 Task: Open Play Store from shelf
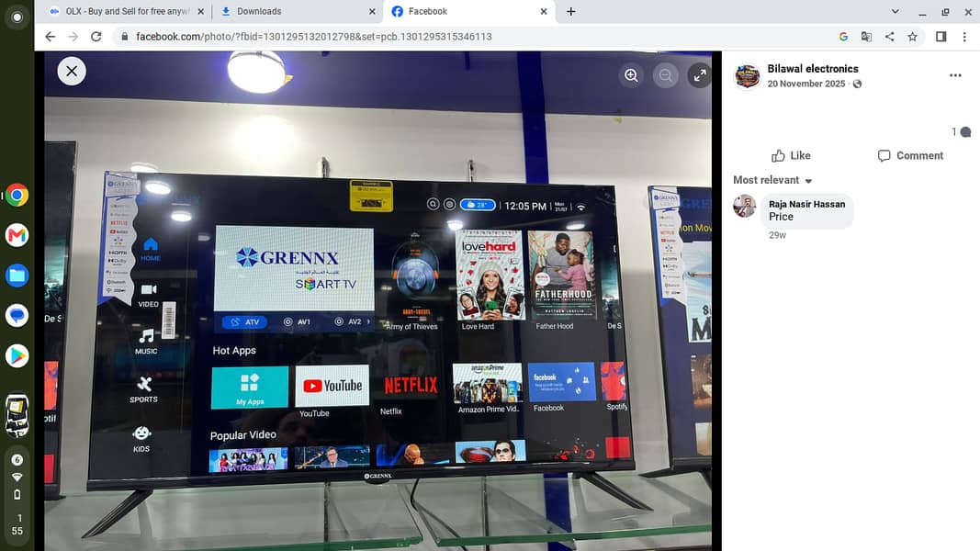(17, 355)
